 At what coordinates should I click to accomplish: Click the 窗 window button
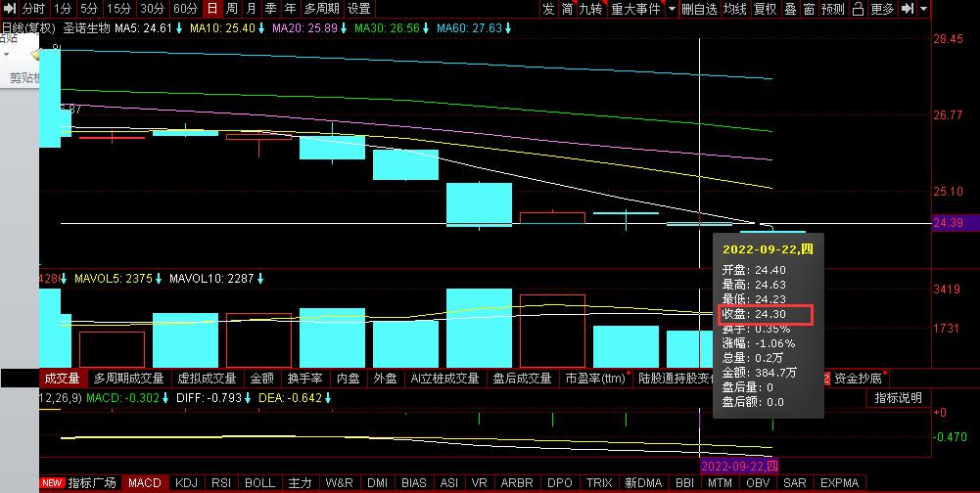(x=809, y=9)
